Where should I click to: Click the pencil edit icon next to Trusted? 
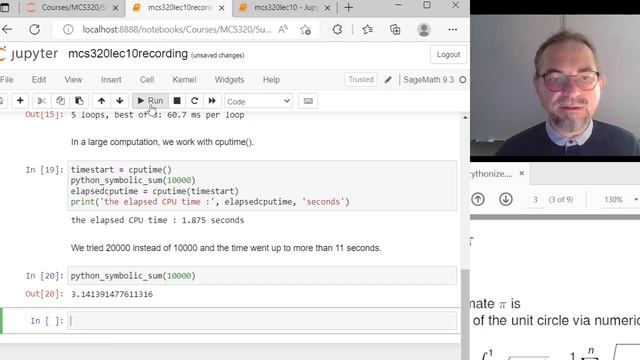coord(388,80)
